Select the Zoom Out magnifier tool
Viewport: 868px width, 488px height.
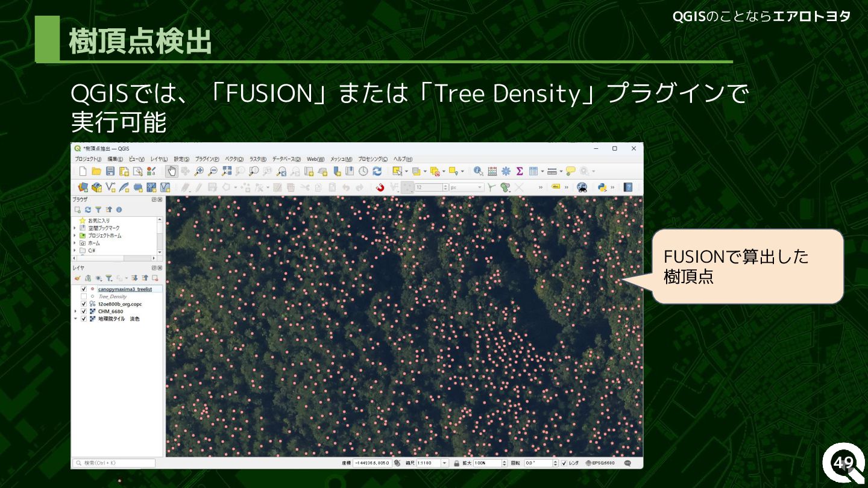213,172
